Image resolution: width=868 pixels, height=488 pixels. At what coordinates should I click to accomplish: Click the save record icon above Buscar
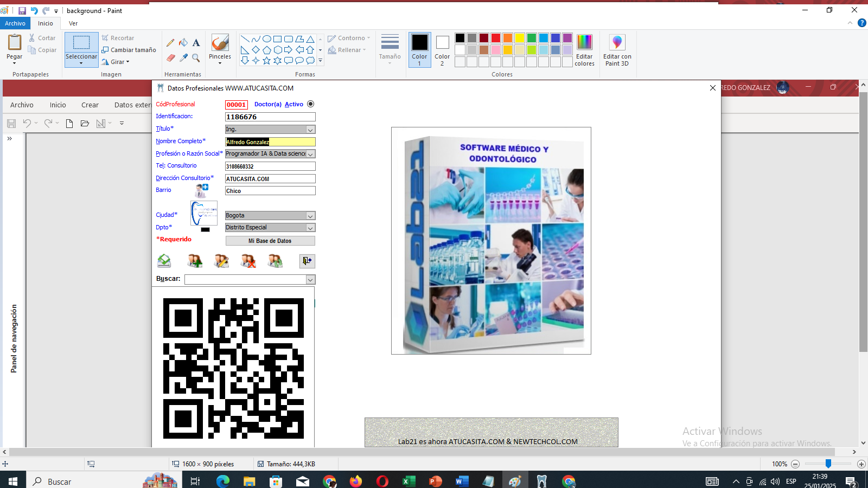pos(164,261)
